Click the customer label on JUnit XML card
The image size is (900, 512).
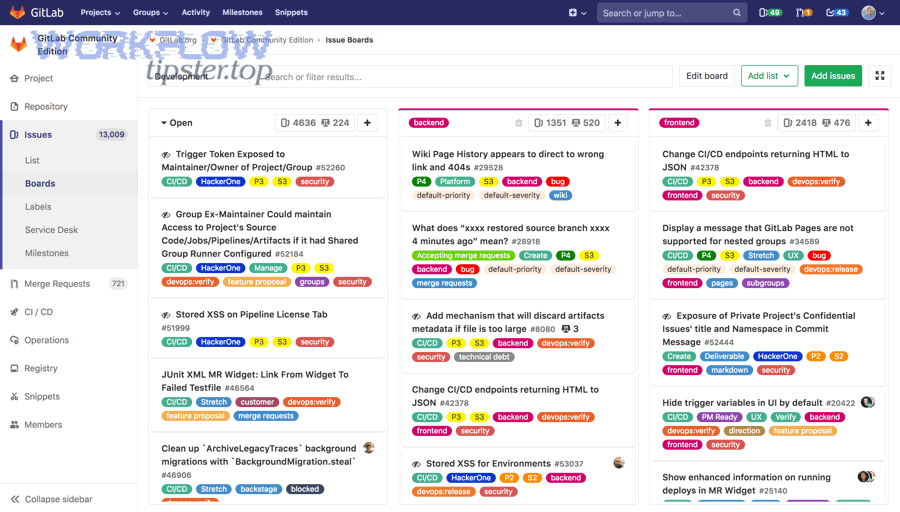tap(257, 402)
